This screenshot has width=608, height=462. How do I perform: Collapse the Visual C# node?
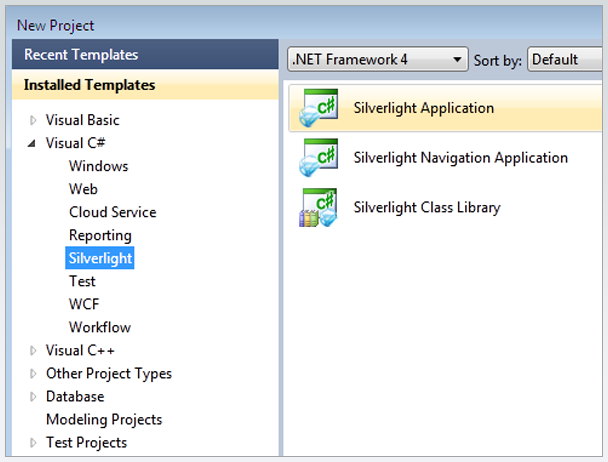[x=32, y=144]
